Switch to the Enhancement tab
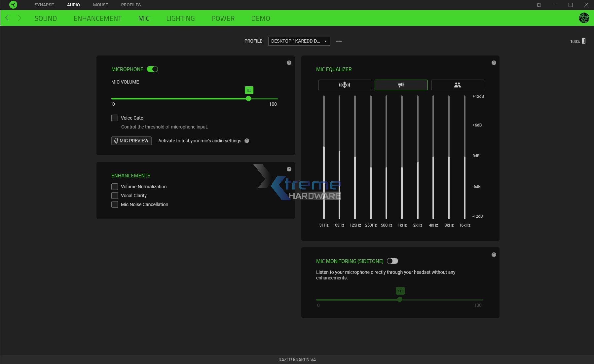Image resolution: width=594 pixels, height=364 pixels. pos(97,18)
